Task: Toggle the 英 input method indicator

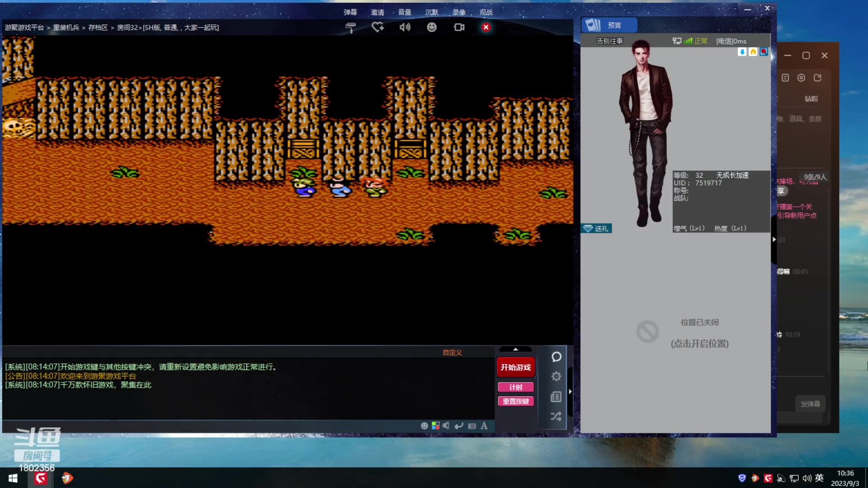Action: tap(819, 478)
